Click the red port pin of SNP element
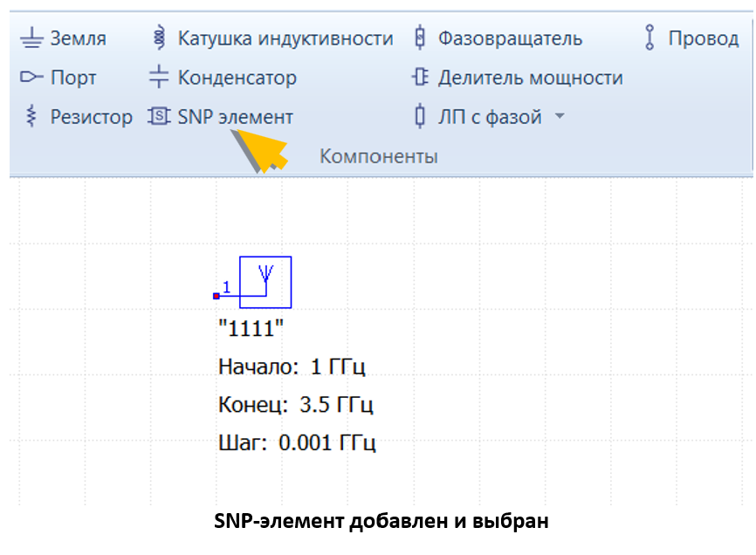Viewport: 756px width, 555px height. coord(216,296)
